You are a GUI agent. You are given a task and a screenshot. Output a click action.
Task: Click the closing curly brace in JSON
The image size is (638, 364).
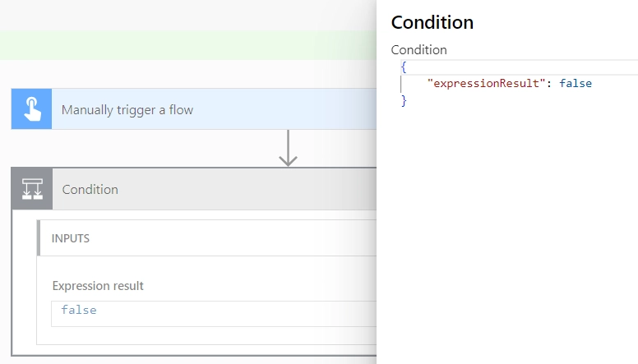click(x=404, y=100)
